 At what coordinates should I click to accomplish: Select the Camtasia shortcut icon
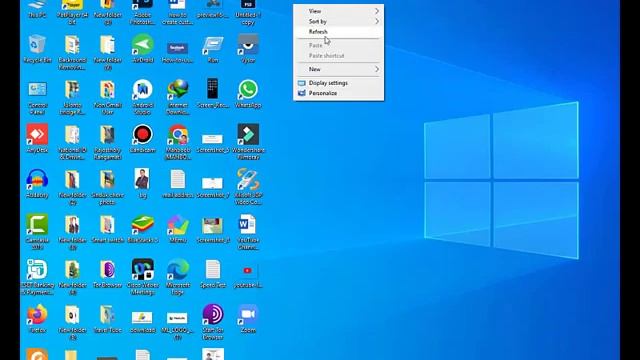click(37, 232)
